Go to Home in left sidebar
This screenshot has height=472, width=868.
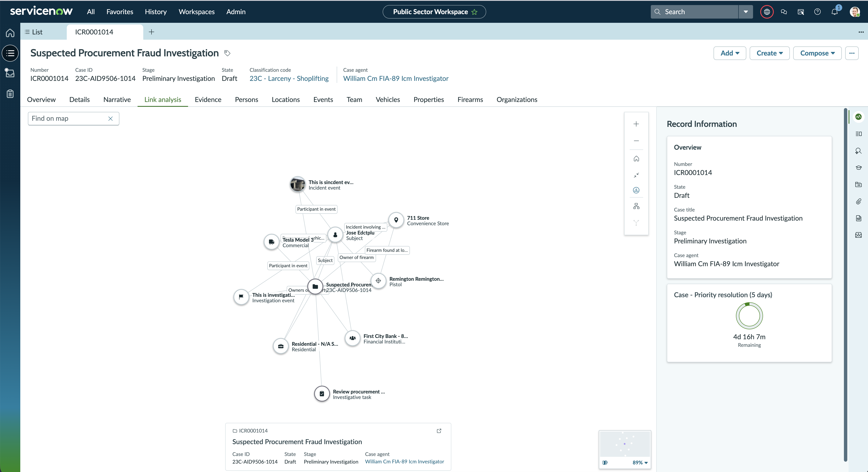point(10,33)
